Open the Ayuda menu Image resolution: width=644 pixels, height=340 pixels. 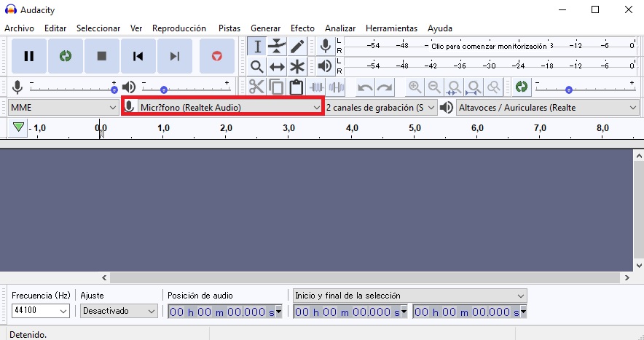[x=440, y=28]
